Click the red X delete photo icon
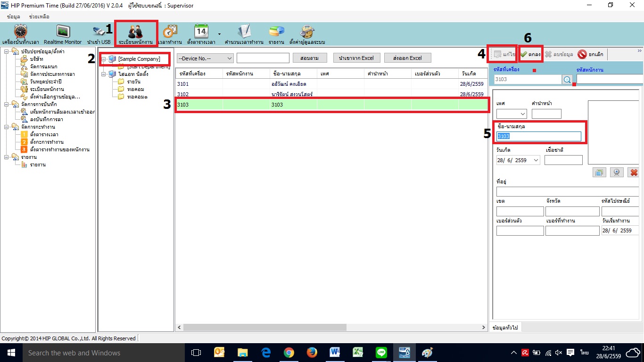This screenshot has width=644, height=362. point(634,173)
